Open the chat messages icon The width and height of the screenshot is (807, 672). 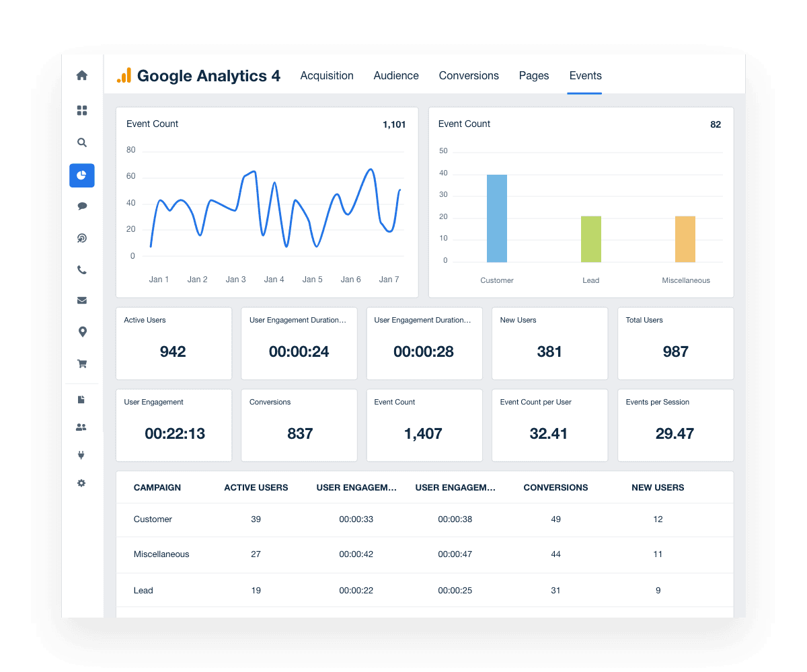[x=81, y=206]
